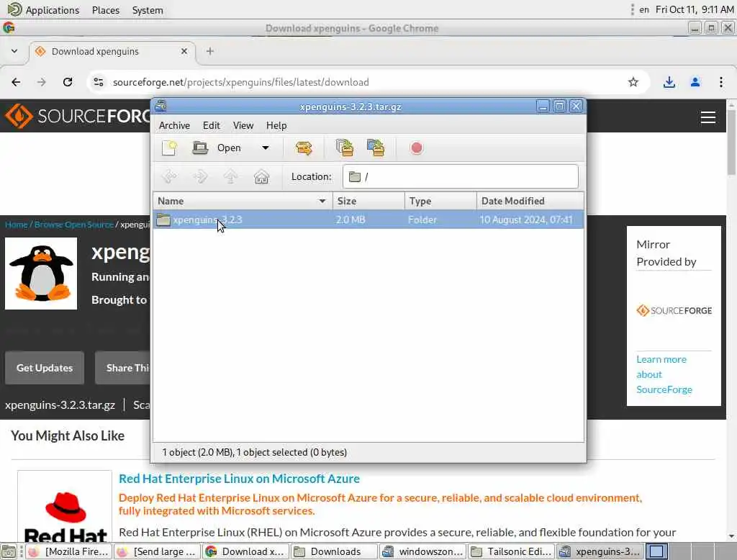The image size is (737, 560).
Task: Go back in Chrome
Action: (16, 82)
